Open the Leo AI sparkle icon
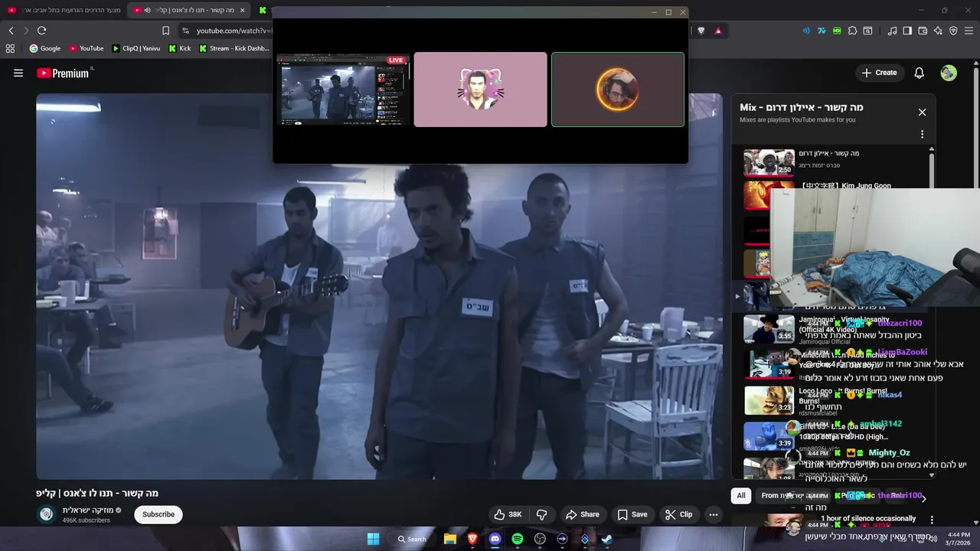The width and height of the screenshot is (980, 551). point(938,31)
